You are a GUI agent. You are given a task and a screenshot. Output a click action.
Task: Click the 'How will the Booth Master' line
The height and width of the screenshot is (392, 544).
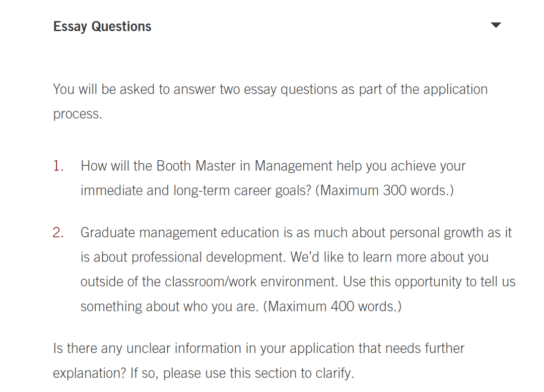click(273, 166)
